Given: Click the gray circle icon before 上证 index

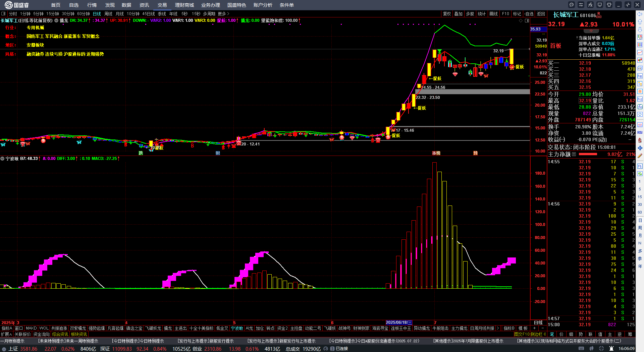Looking at the screenshot, I should point(4,349).
